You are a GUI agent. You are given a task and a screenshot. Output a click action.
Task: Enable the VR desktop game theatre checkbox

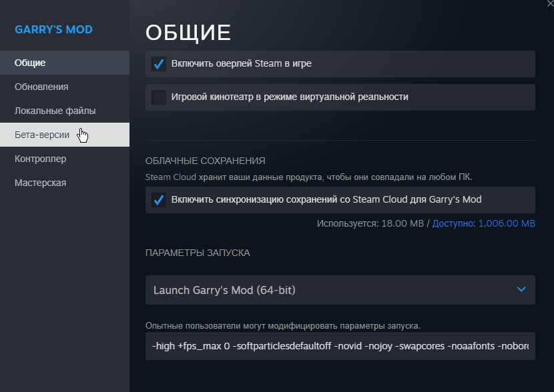tap(159, 97)
